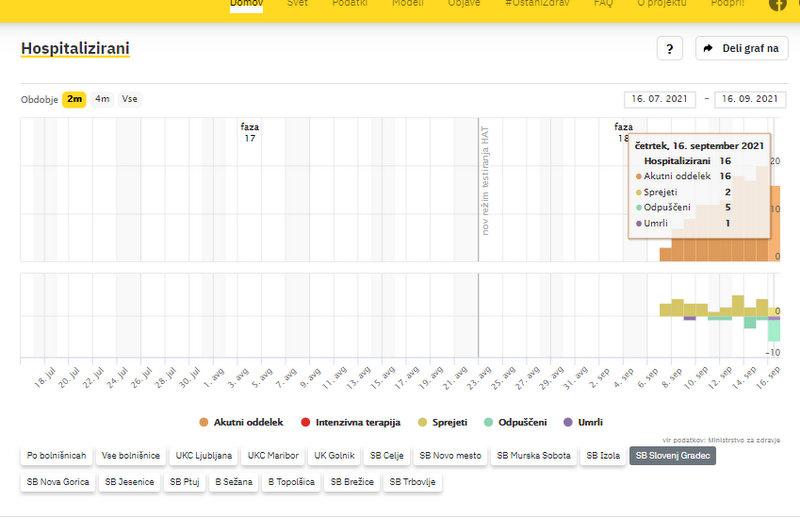Click the Hospitalizirani chart heading
The width and height of the screenshot is (800, 518).
tap(75, 48)
